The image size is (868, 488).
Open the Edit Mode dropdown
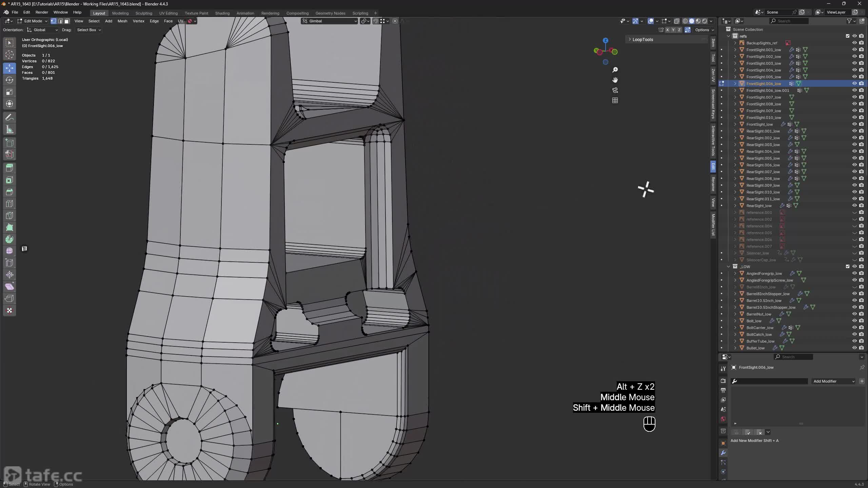33,21
